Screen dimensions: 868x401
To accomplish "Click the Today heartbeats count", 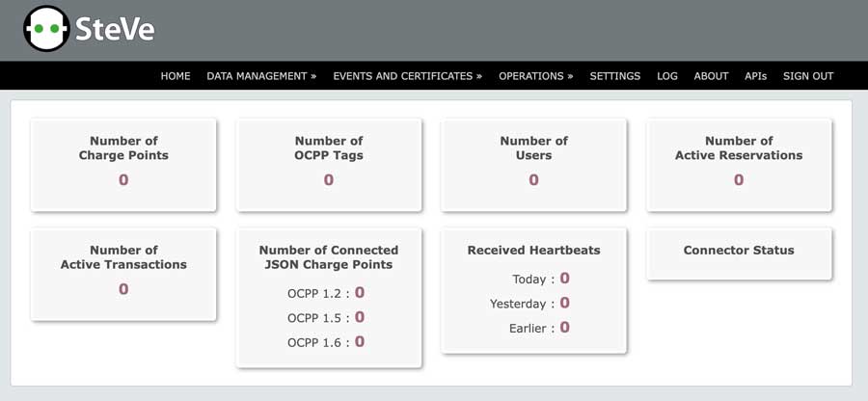I will 564,279.
